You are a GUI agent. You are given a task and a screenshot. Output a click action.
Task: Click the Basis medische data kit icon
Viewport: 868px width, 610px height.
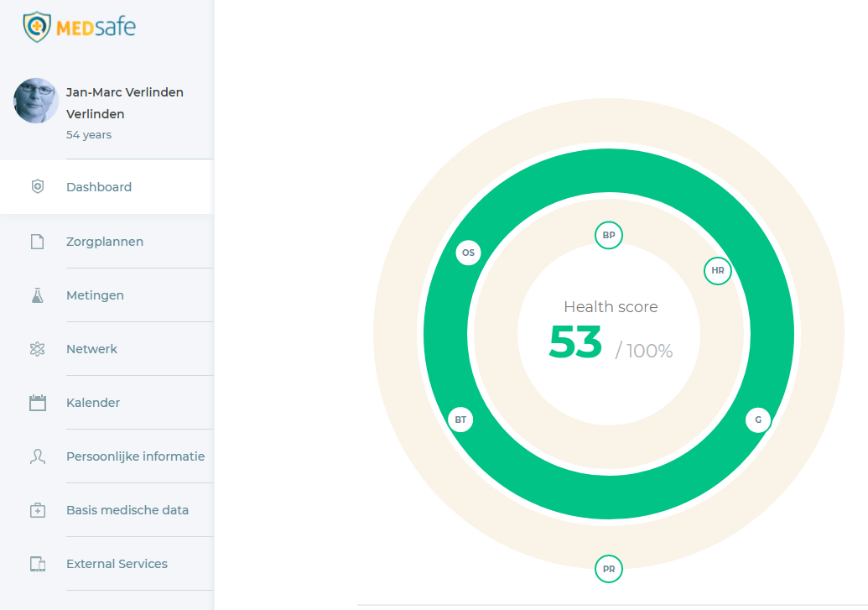(37, 510)
